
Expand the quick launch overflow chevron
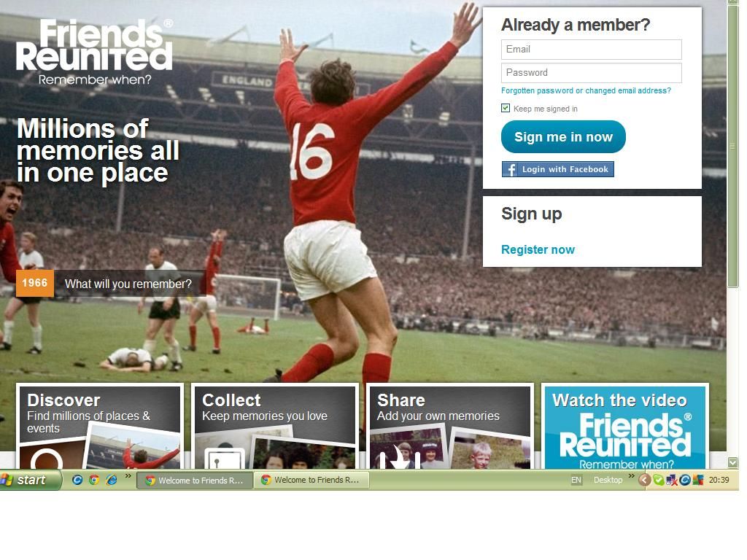128,476
